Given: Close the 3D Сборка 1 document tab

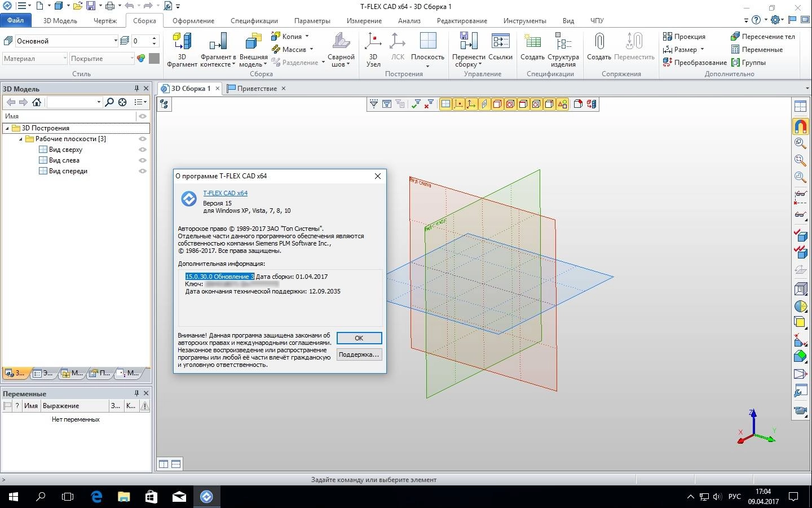Looking at the screenshot, I should coord(218,89).
